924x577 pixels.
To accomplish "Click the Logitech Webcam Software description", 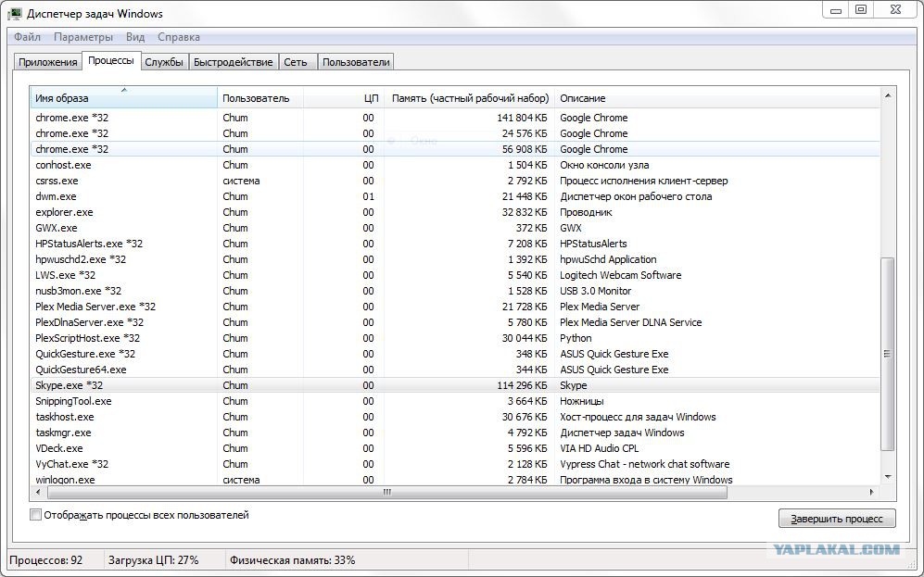I will click(x=621, y=275).
